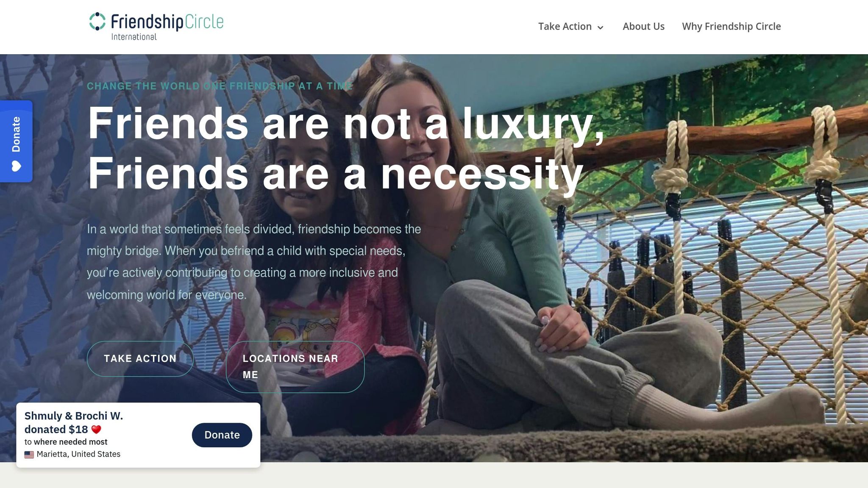Click the LOCATIONS NEAR ME button

pyautogui.click(x=295, y=367)
